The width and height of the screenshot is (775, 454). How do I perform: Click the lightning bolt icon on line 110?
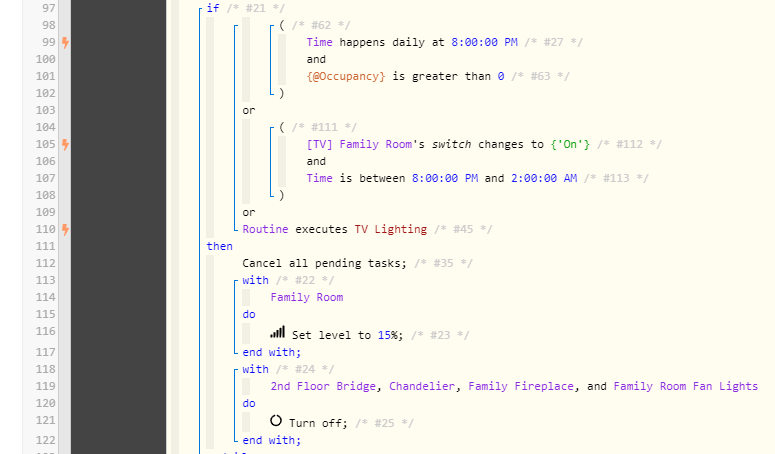point(65,229)
